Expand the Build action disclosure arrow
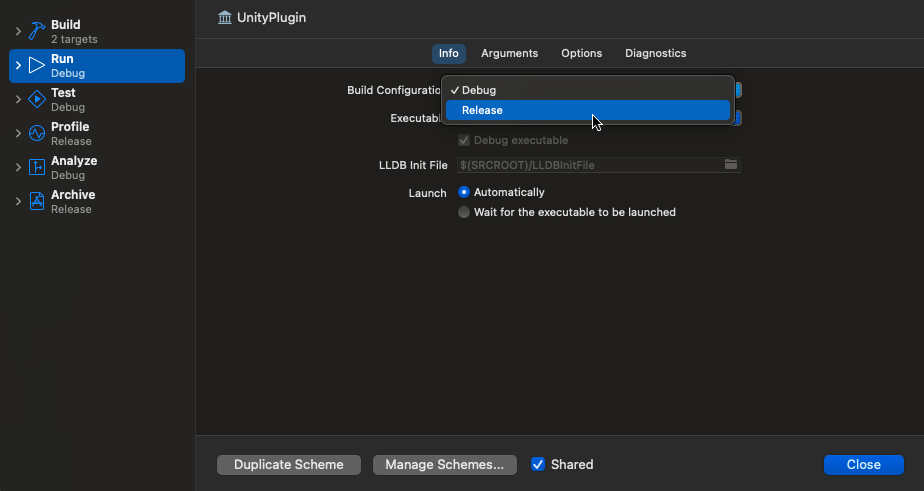The width and height of the screenshot is (924, 491). tap(18, 31)
